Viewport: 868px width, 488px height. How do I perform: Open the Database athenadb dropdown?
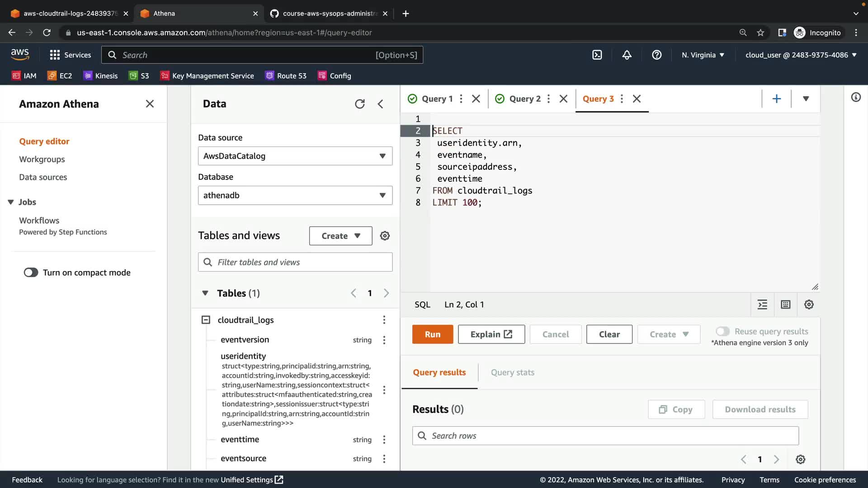[295, 195]
